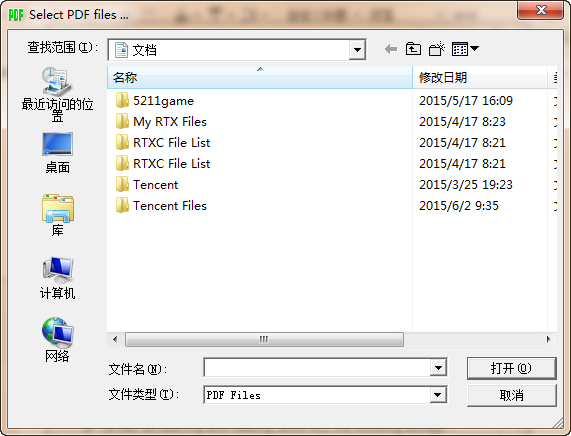Image resolution: width=571 pixels, height=436 pixels.
Task: Select 计算机 computer in the sidebar
Action: [57, 278]
